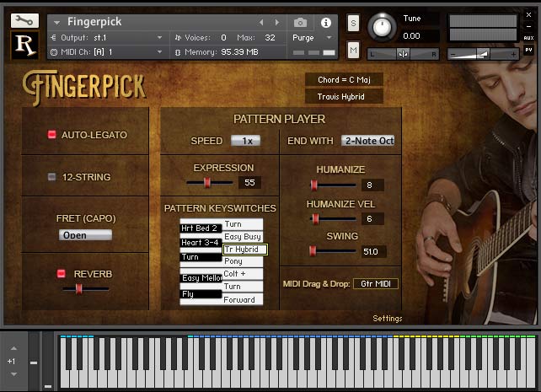Select the Heart 3-4 keyswitch
Viewport: 541px width, 392px height.
click(200, 243)
